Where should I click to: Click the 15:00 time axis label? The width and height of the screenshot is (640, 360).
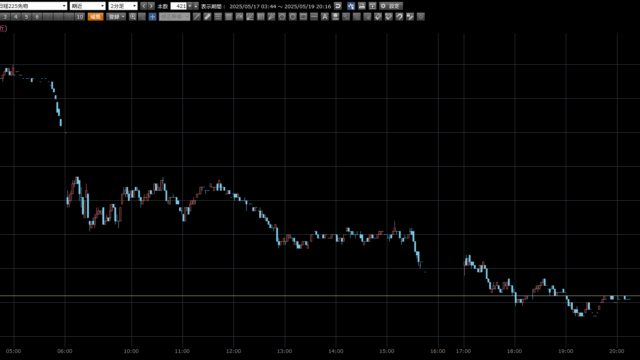pyautogui.click(x=387, y=351)
